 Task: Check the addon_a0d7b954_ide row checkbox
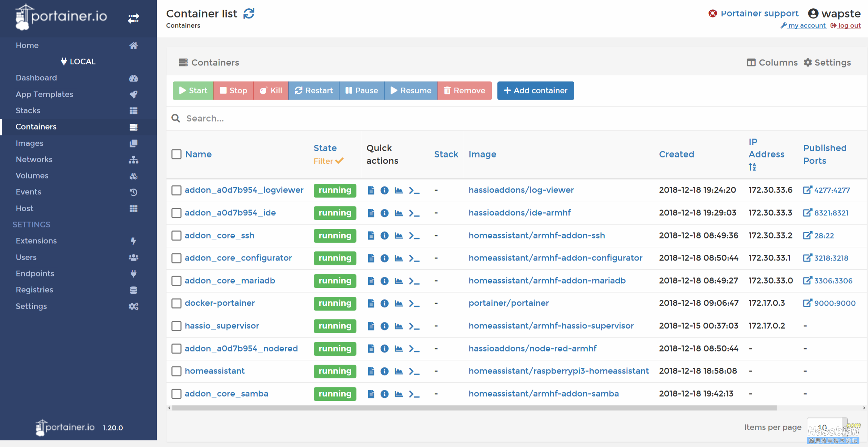pos(176,213)
